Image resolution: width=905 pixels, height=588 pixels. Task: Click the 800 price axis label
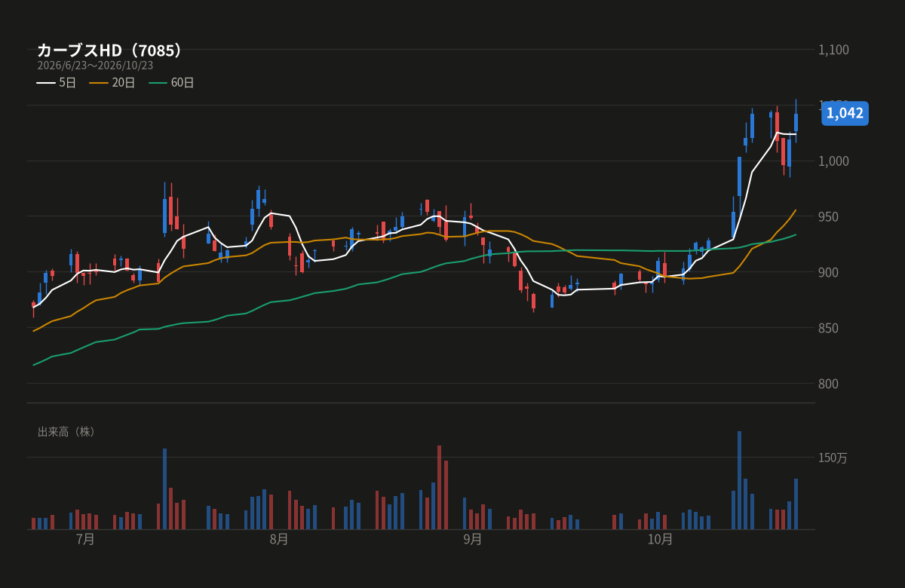click(829, 384)
